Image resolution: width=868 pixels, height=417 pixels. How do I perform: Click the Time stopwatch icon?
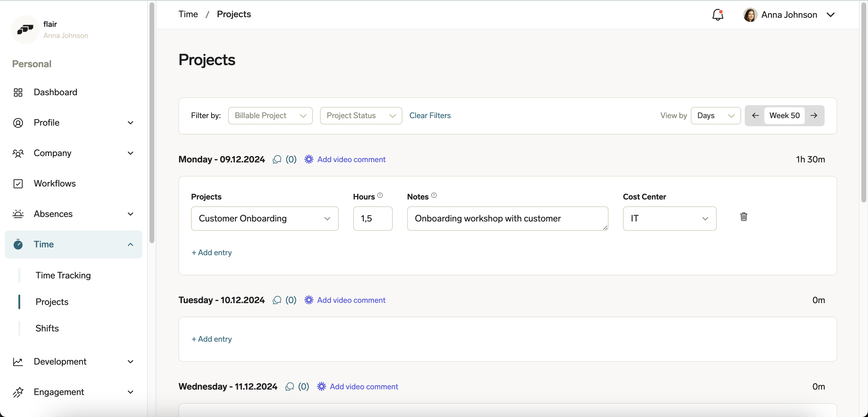coord(18,245)
